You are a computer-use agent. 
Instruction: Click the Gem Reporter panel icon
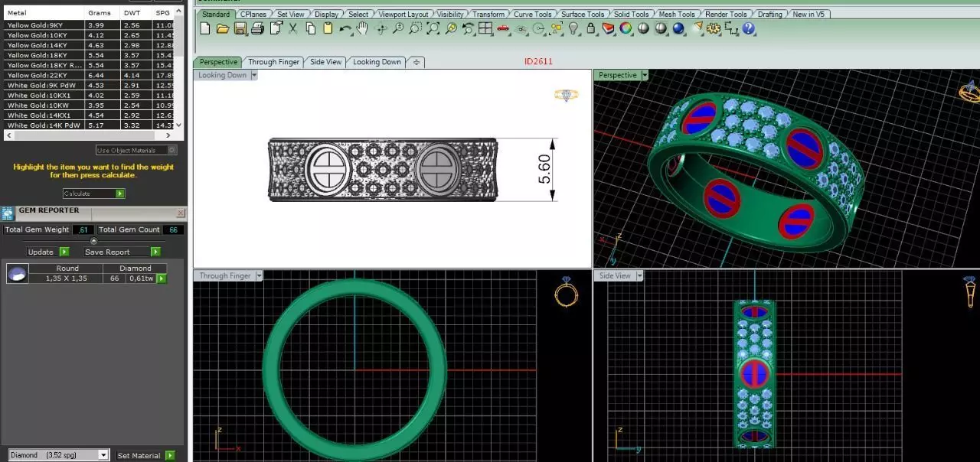point(8,213)
